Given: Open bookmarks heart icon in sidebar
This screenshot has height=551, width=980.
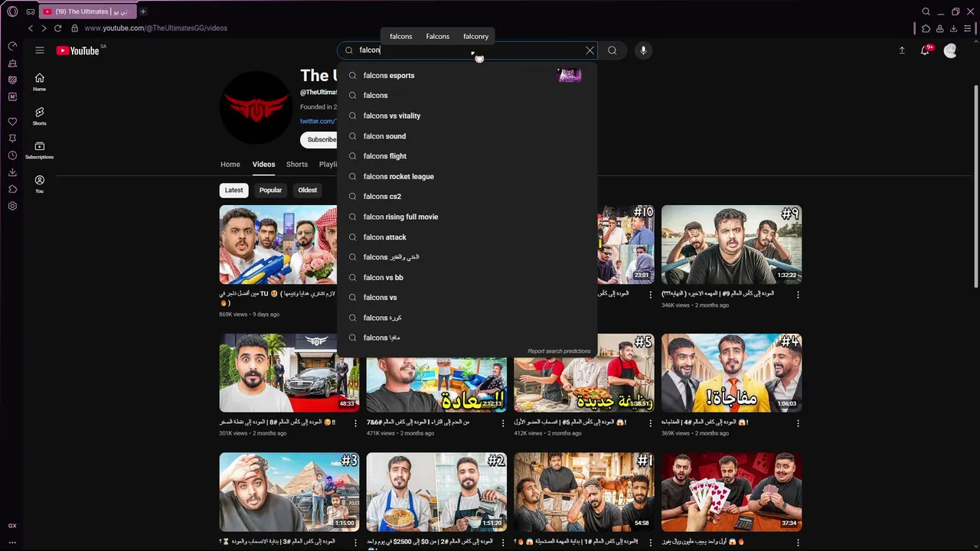Looking at the screenshot, I should 12,122.
